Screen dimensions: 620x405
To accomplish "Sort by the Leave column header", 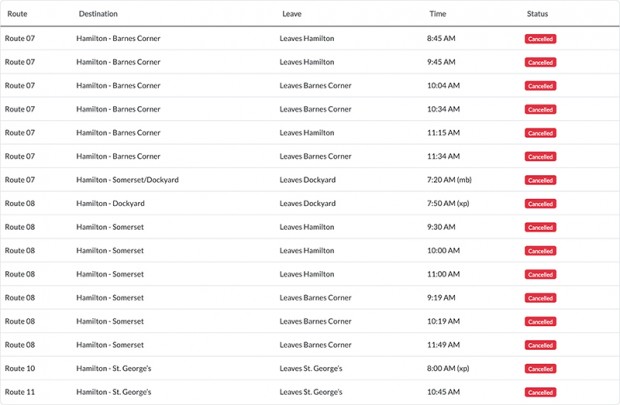I will point(292,14).
